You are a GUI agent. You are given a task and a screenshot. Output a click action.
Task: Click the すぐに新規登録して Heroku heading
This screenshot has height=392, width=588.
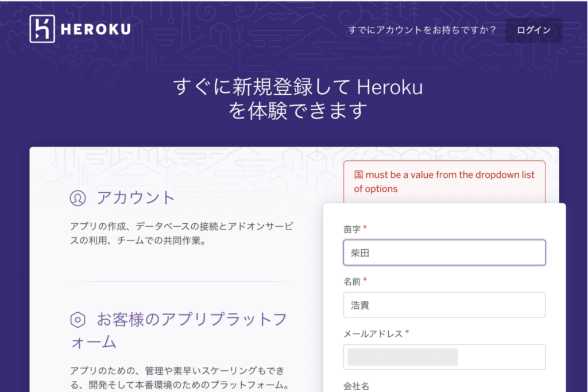[297, 88]
